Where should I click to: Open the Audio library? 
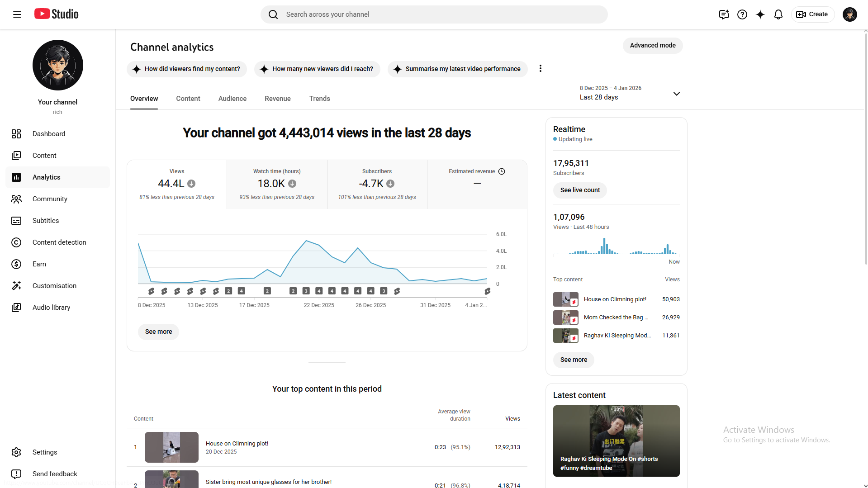tap(51, 307)
